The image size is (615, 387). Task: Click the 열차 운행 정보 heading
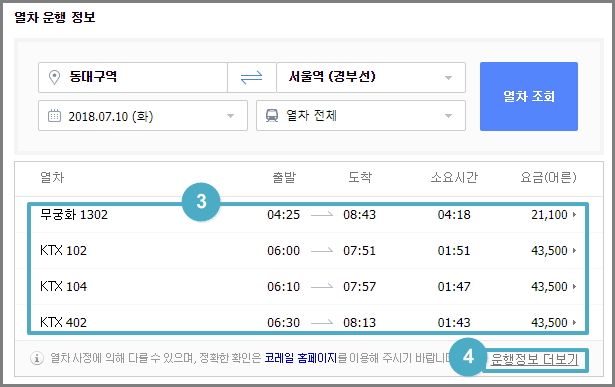[x=55, y=17]
